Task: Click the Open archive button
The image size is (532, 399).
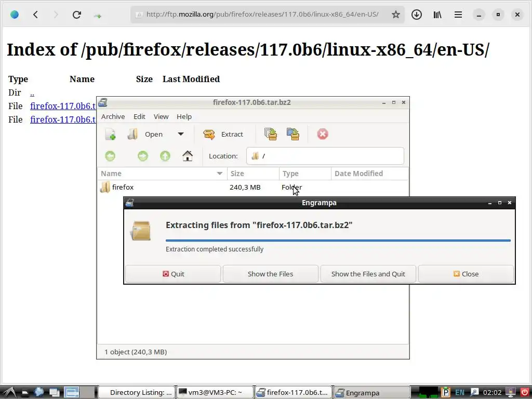Action: [145, 134]
